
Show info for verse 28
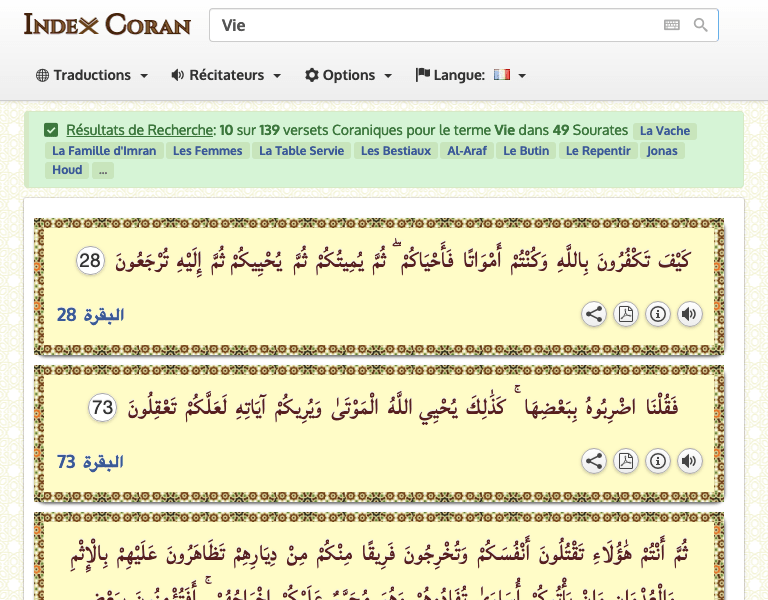coord(658,314)
